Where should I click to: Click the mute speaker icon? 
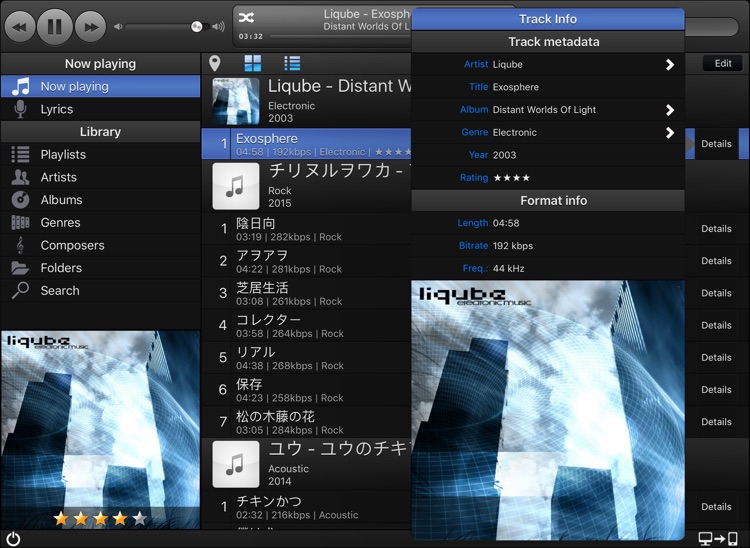(118, 27)
